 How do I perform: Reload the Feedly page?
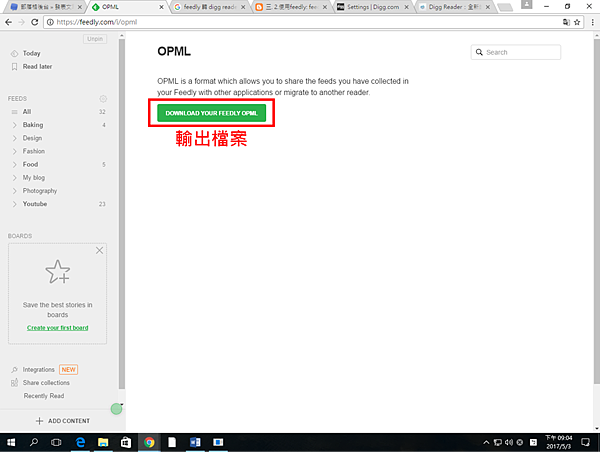point(34,22)
